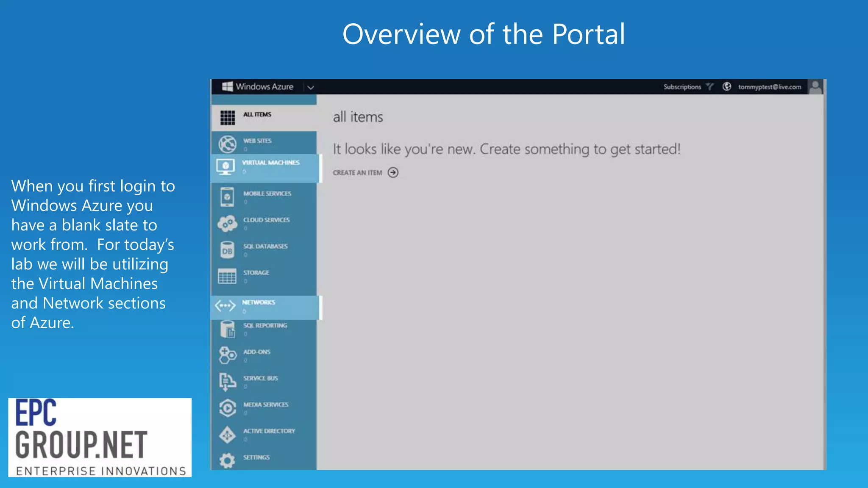Select the Storage table icon

tap(227, 276)
